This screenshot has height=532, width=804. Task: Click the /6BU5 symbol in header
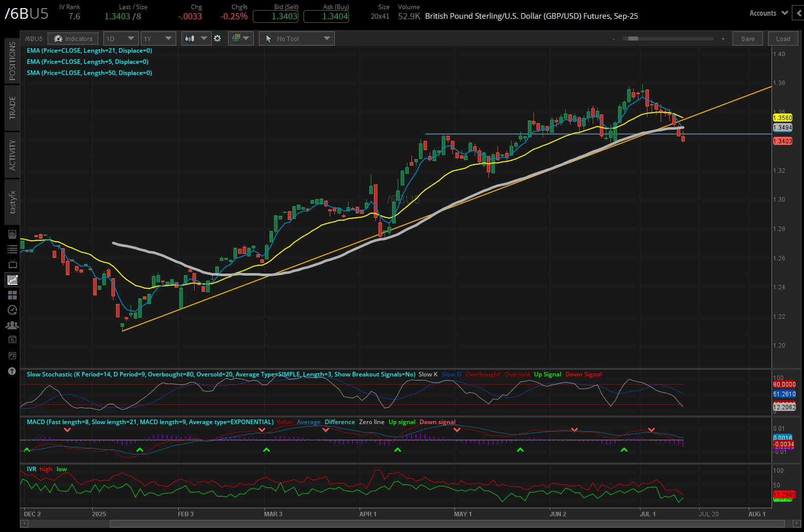(x=26, y=14)
